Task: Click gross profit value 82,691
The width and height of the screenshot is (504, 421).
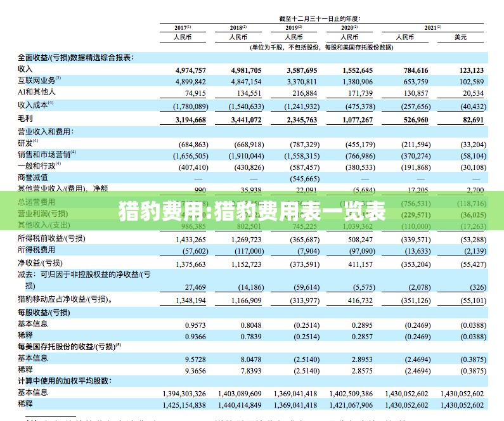Action: tap(473, 120)
